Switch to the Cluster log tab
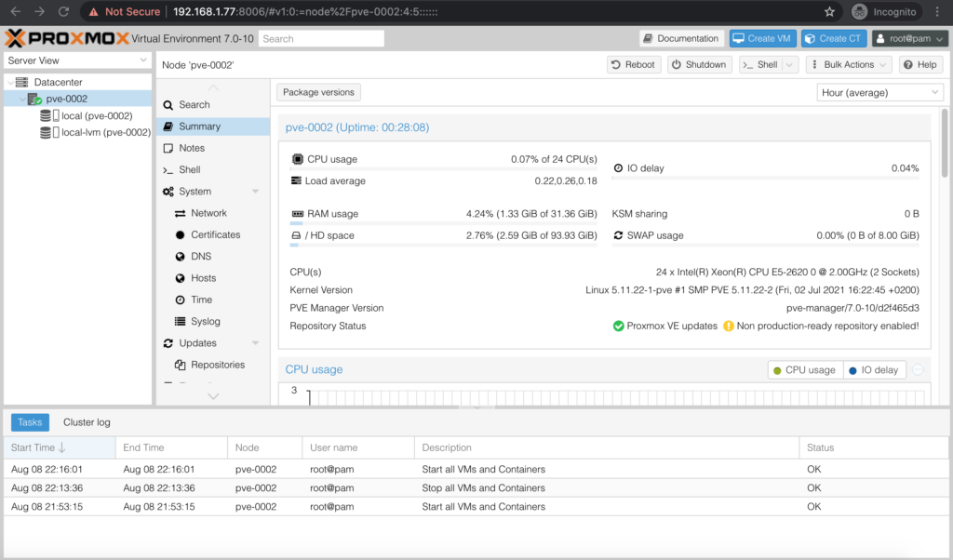Image resolution: width=953 pixels, height=560 pixels. click(87, 422)
